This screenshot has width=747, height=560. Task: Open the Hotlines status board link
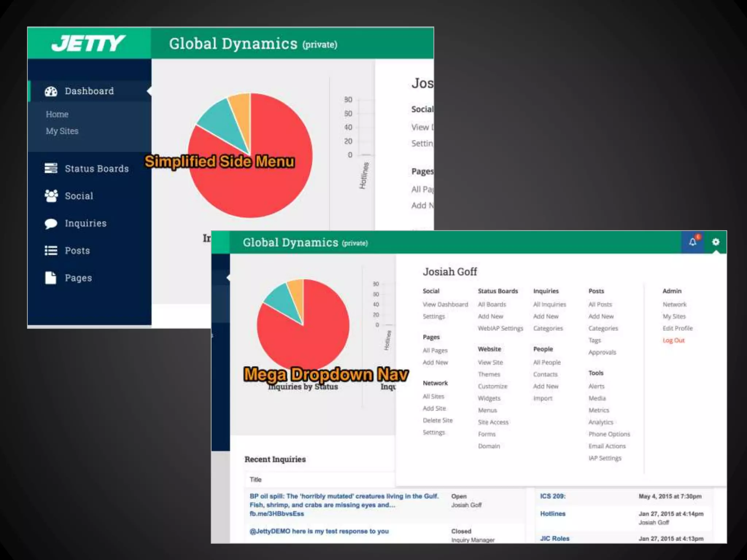pos(553,513)
